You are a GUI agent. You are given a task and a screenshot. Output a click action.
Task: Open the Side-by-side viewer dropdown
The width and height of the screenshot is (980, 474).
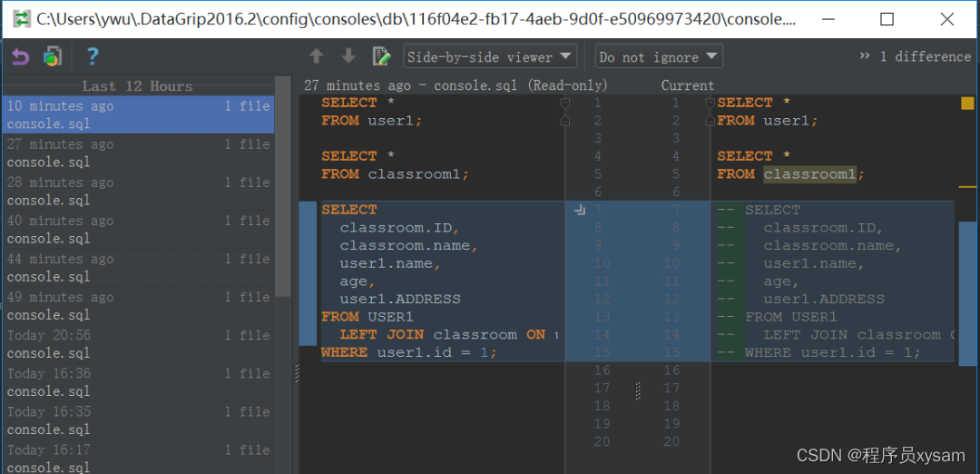pos(489,57)
